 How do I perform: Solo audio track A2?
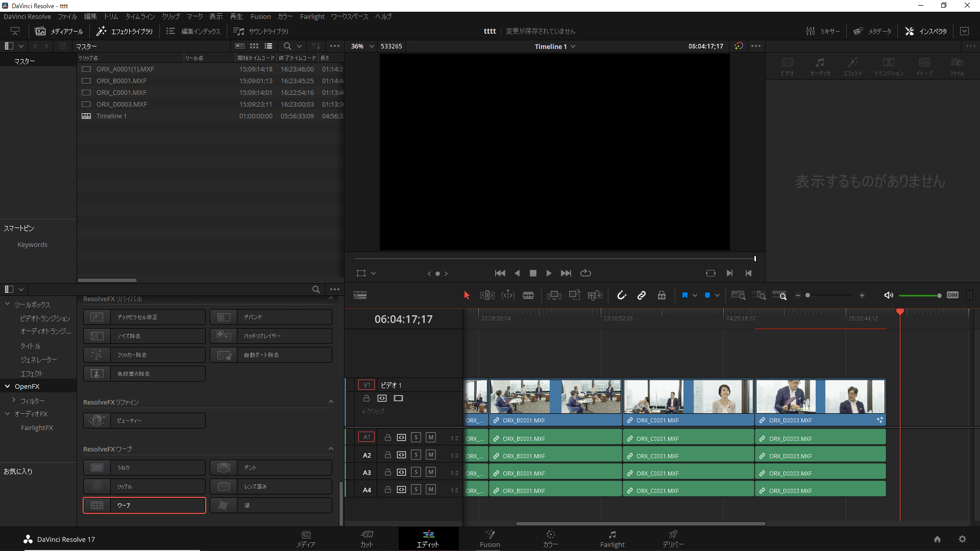coord(416,455)
